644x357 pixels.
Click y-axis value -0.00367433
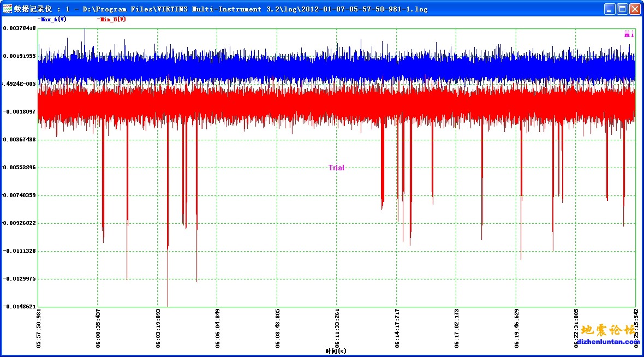click(19, 140)
